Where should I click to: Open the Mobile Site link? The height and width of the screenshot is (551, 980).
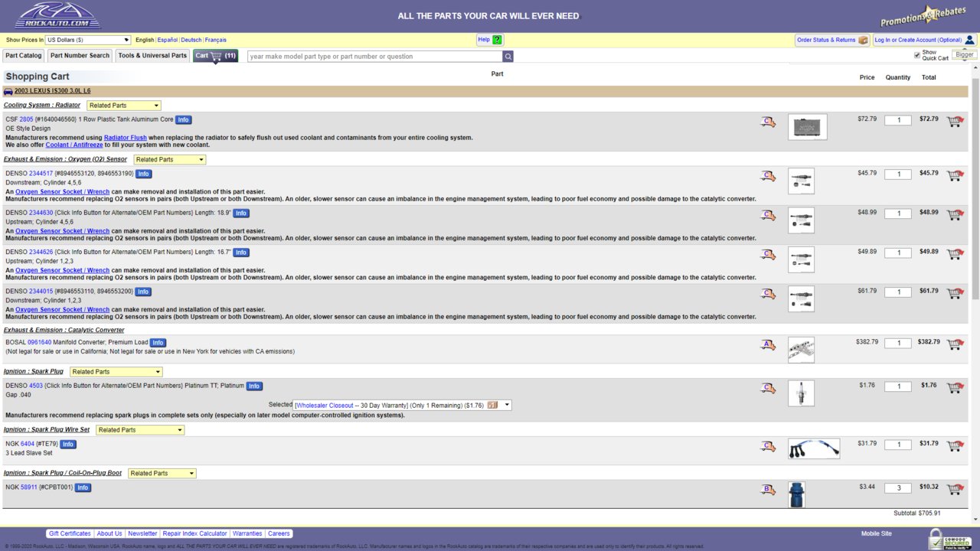877,534
